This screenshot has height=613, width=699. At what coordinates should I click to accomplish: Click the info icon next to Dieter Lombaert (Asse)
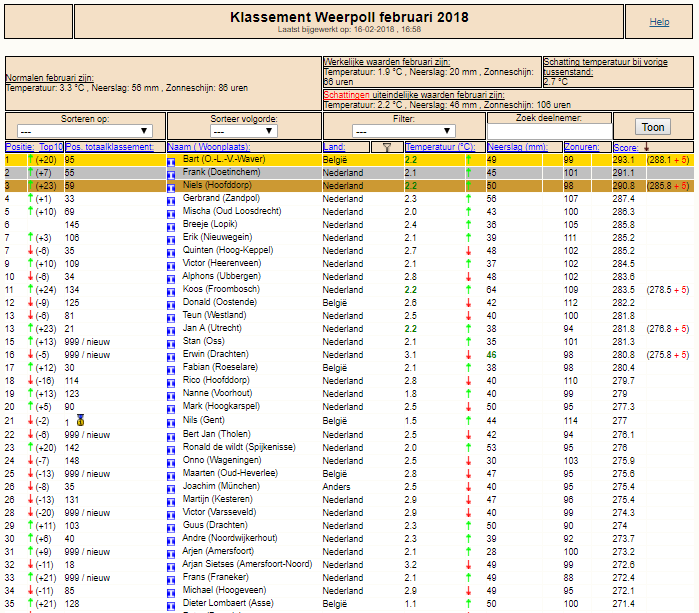click(171, 606)
